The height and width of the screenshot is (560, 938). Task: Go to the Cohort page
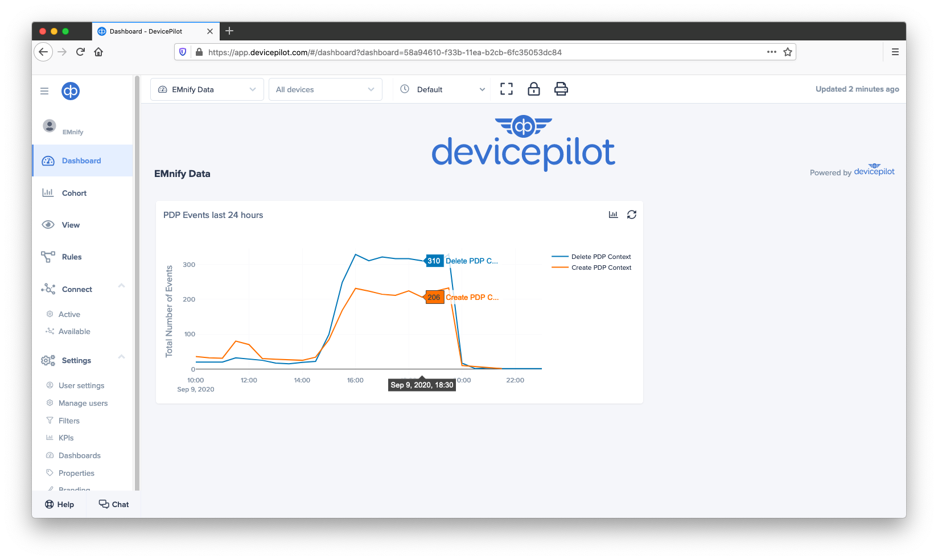click(74, 193)
